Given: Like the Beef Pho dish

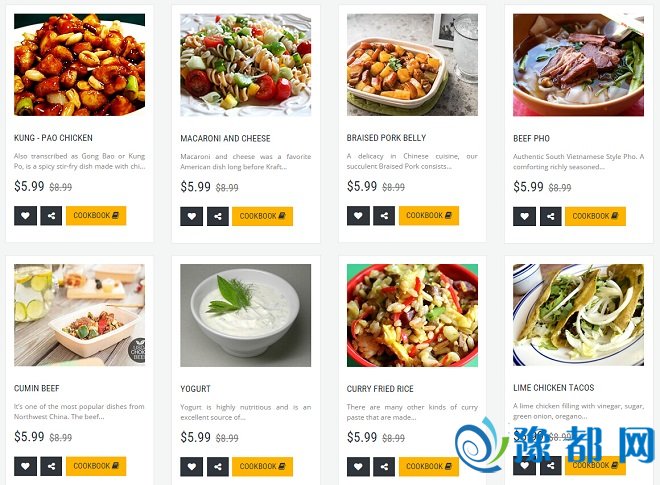Looking at the screenshot, I should (x=524, y=216).
